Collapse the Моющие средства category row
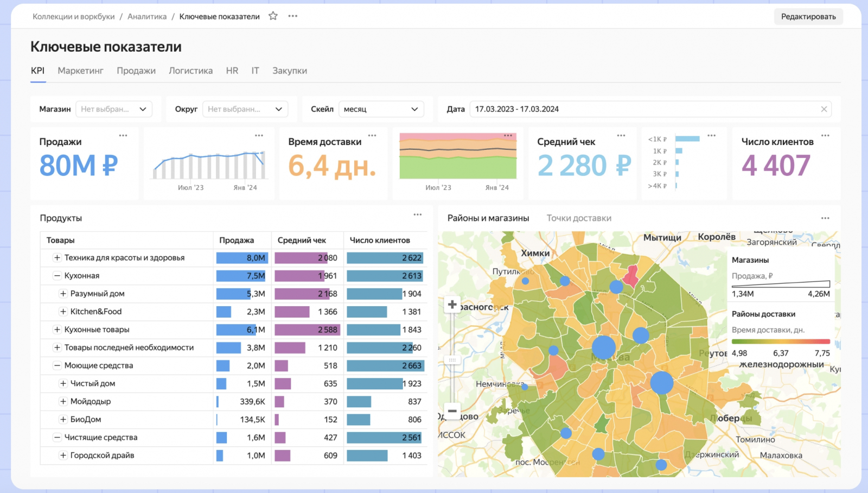The image size is (868, 493). [57, 365]
